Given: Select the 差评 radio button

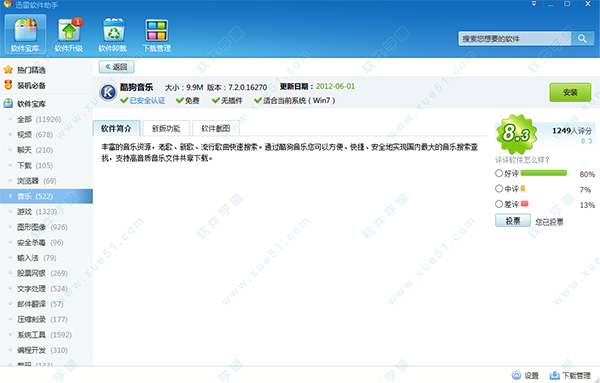Looking at the screenshot, I should 499,204.
